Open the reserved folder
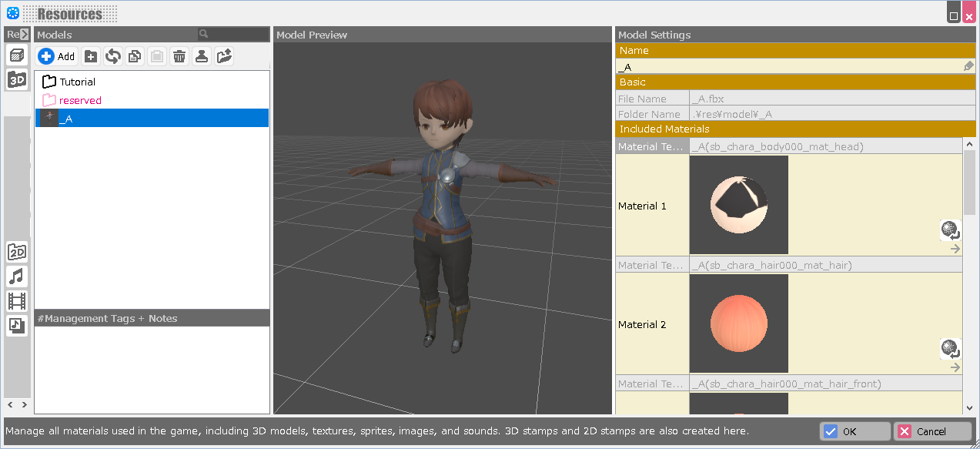The image size is (980, 449). tap(80, 100)
